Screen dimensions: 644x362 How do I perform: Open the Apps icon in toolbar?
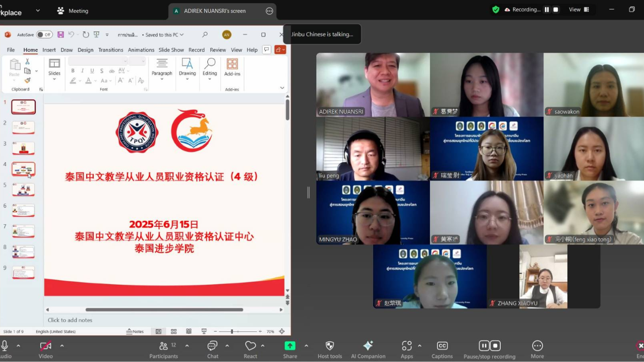pyautogui.click(x=407, y=346)
